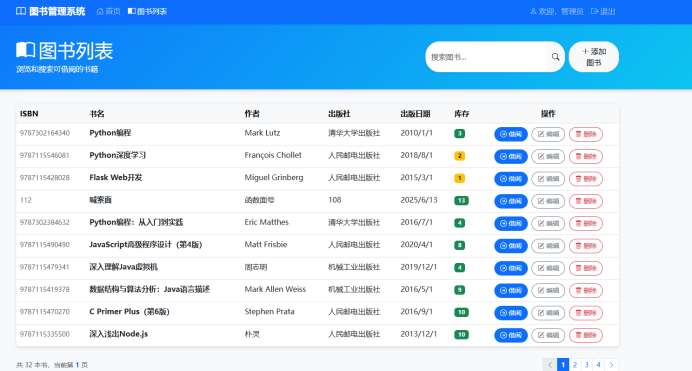692x371 pixels.
Task: Edit the Python编程 Mark Lutz row
Action: (x=548, y=134)
